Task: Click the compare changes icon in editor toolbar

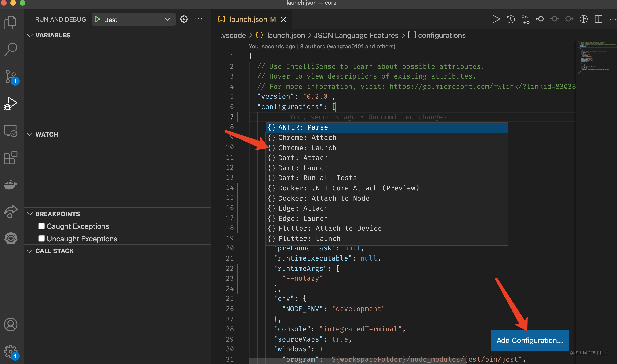Action: tap(525, 19)
